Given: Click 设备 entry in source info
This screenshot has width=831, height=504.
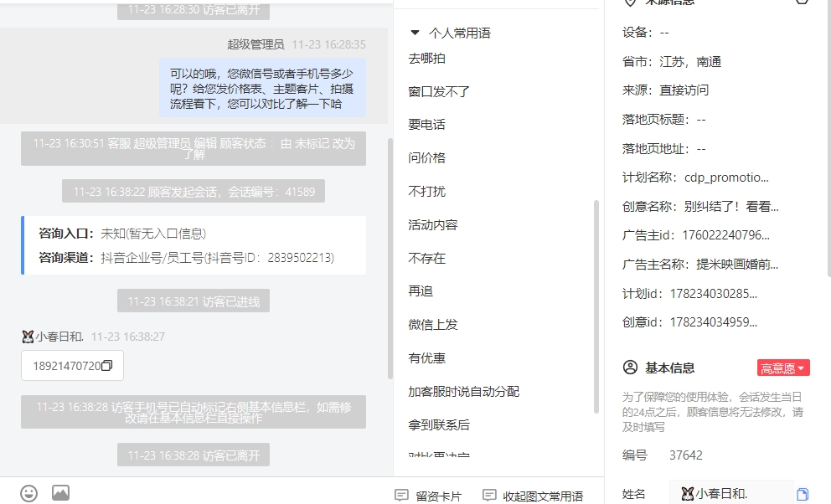Looking at the screenshot, I should coord(646,33).
